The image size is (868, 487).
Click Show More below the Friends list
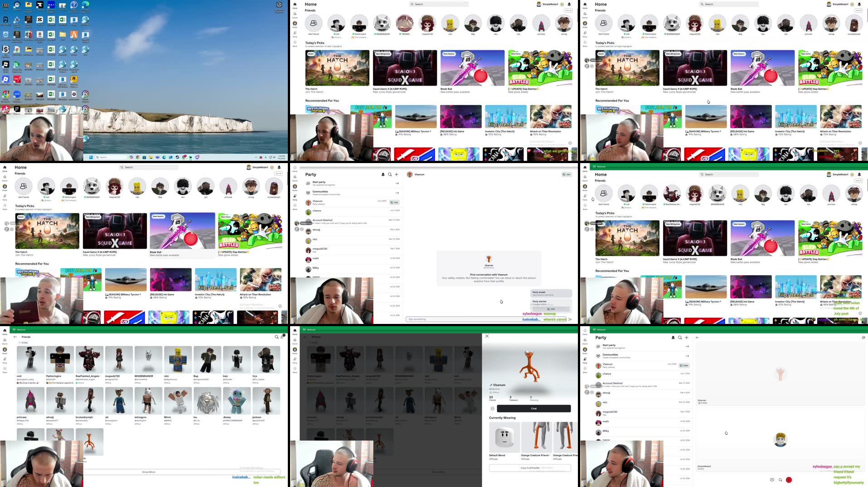(149, 472)
